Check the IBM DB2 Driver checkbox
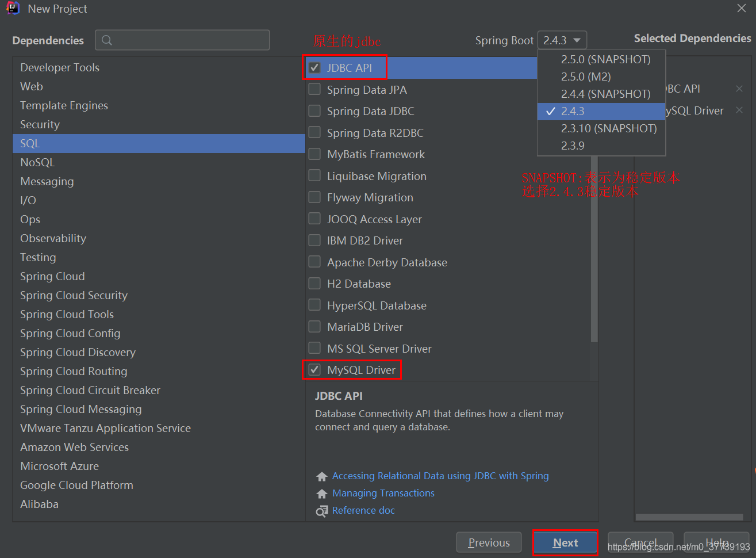756x558 pixels. pyautogui.click(x=314, y=240)
